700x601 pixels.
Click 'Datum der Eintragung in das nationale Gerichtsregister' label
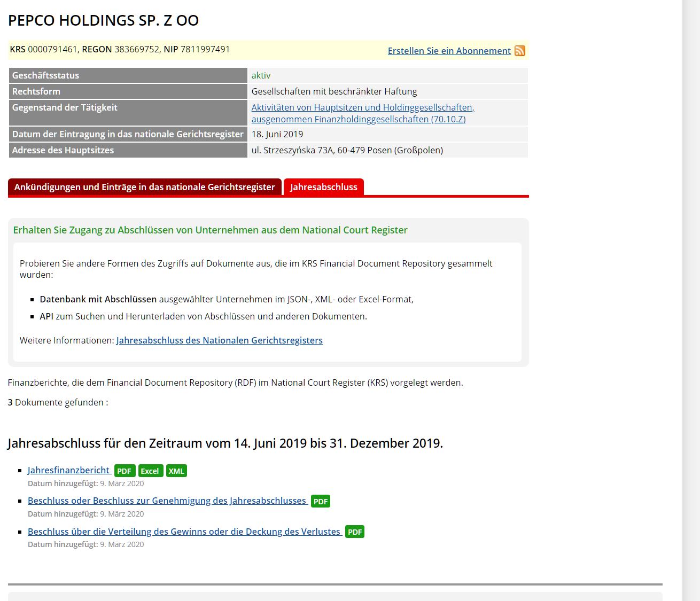[128, 134]
